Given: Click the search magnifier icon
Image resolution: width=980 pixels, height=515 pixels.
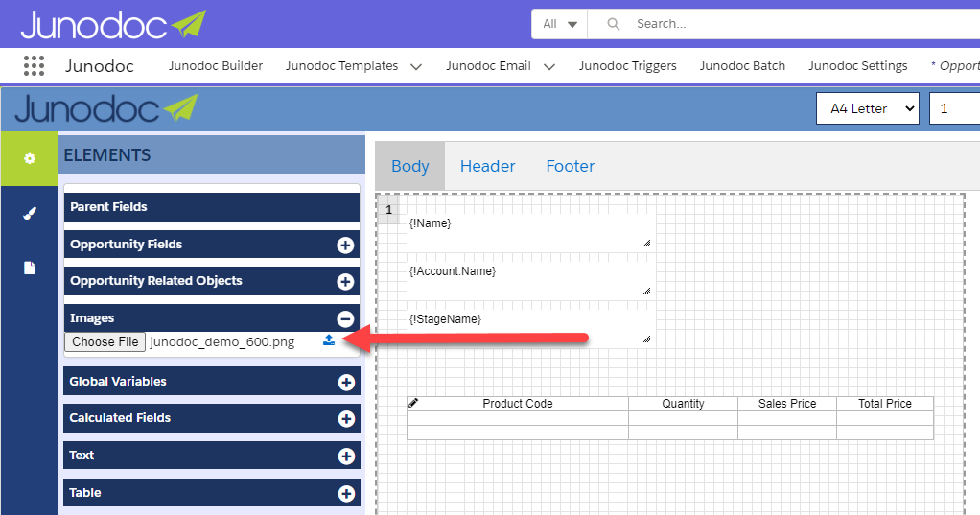Looking at the screenshot, I should [613, 24].
